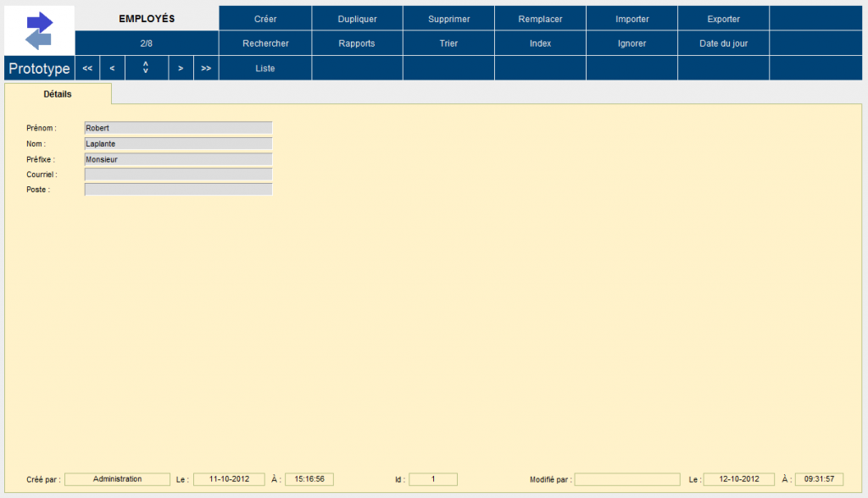Open Rapports from the toolbar
The width and height of the screenshot is (868, 498).
pos(357,43)
